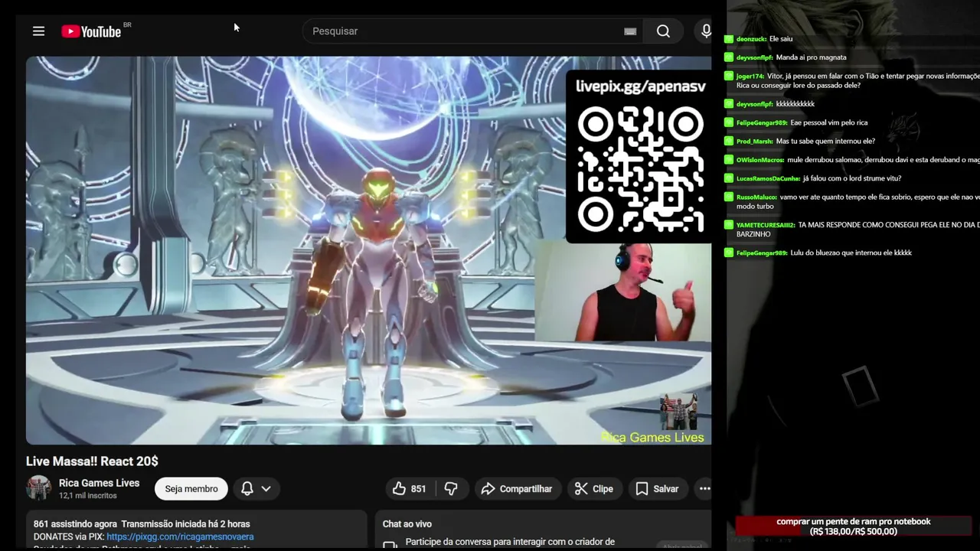Dislike the video with thumbs down

pos(451,489)
